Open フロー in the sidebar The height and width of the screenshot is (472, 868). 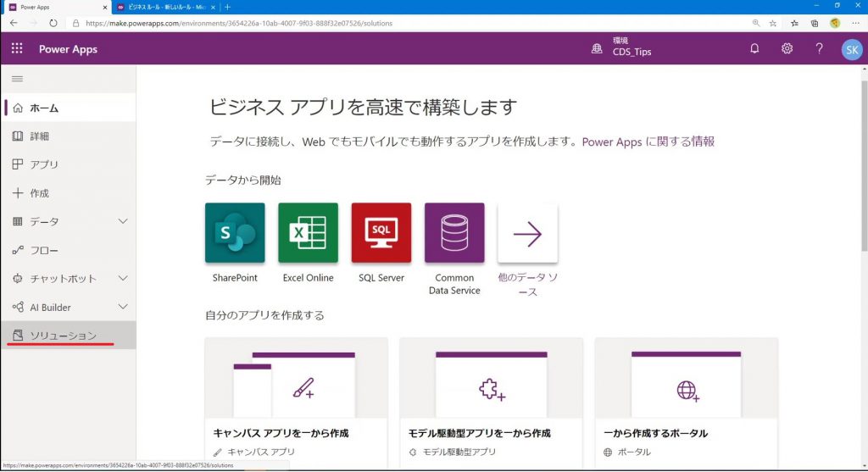pos(69,250)
